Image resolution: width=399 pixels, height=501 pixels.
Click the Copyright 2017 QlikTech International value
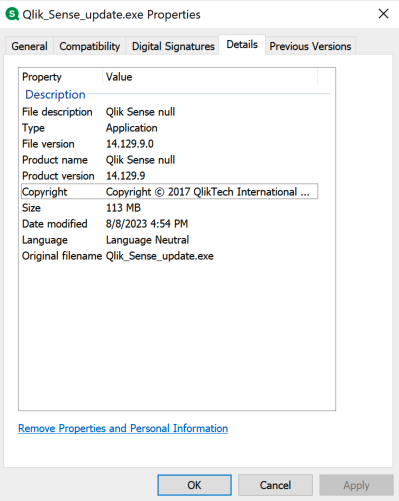pyautogui.click(x=208, y=192)
